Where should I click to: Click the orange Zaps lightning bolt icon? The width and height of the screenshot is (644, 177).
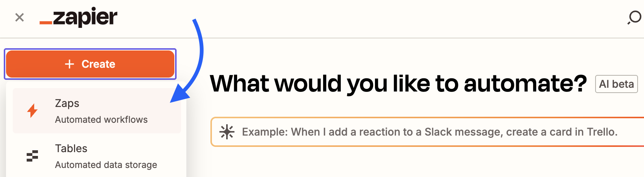click(x=33, y=111)
